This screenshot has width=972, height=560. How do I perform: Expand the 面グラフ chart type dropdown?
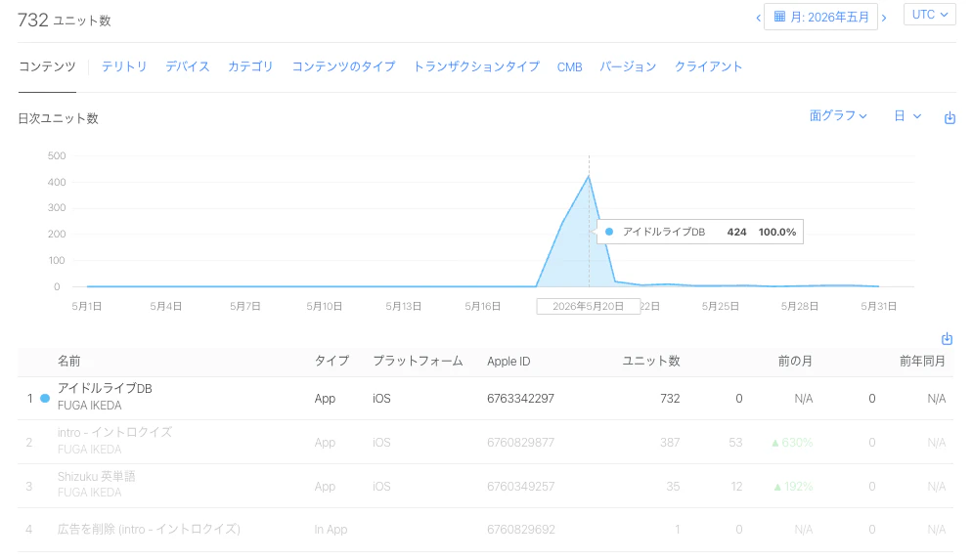click(837, 116)
